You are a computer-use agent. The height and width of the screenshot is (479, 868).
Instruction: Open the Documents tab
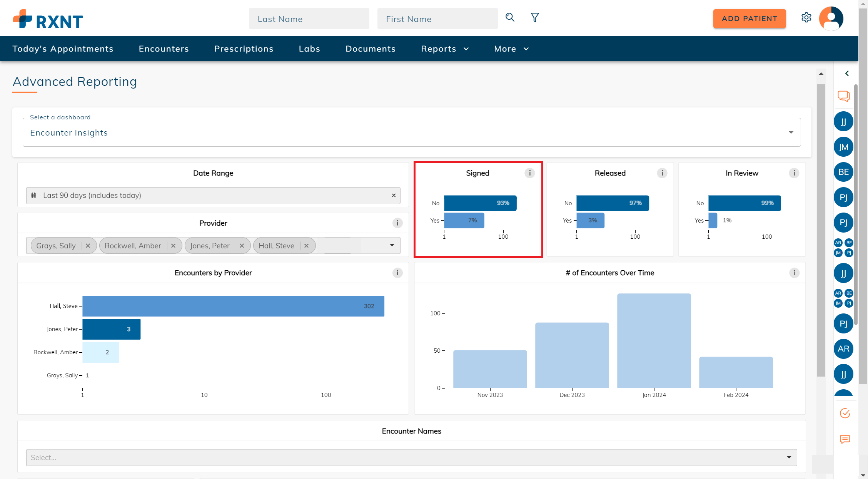point(370,49)
